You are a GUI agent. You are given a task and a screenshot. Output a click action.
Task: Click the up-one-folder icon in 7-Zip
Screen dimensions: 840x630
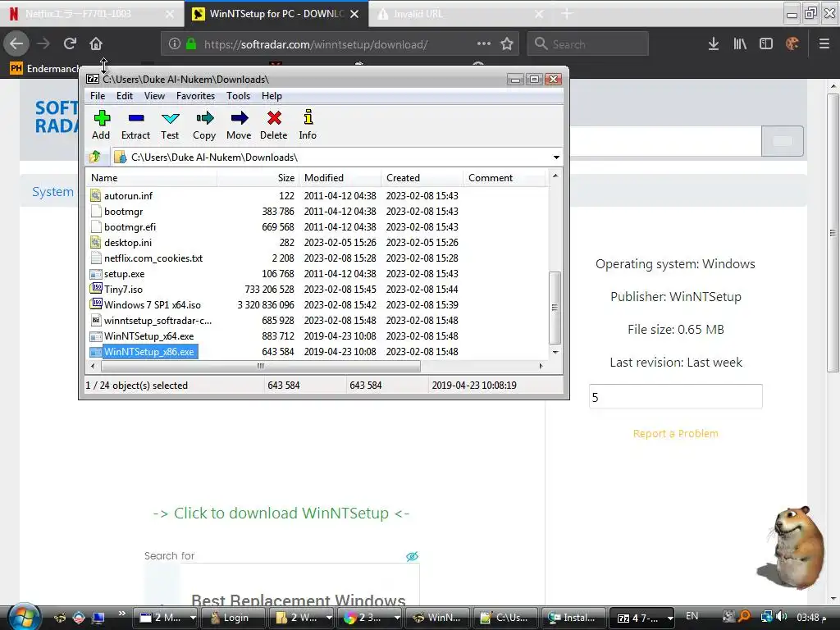(x=95, y=157)
